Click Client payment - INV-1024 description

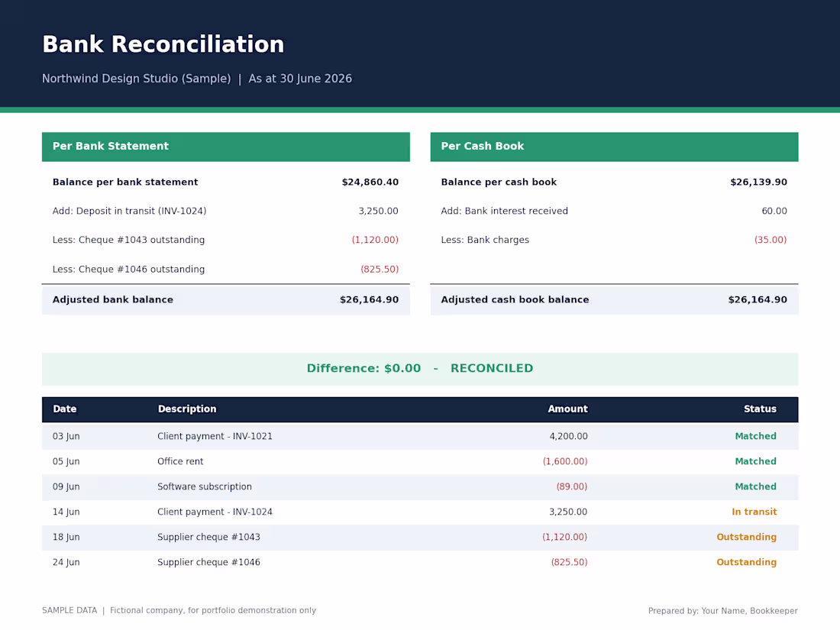(x=215, y=512)
